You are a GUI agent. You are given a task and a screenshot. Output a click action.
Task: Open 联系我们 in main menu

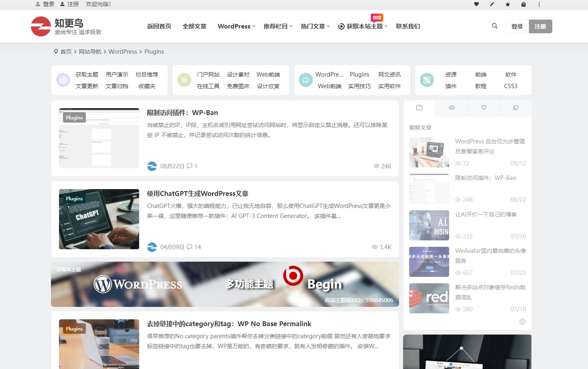pyautogui.click(x=408, y=26)
